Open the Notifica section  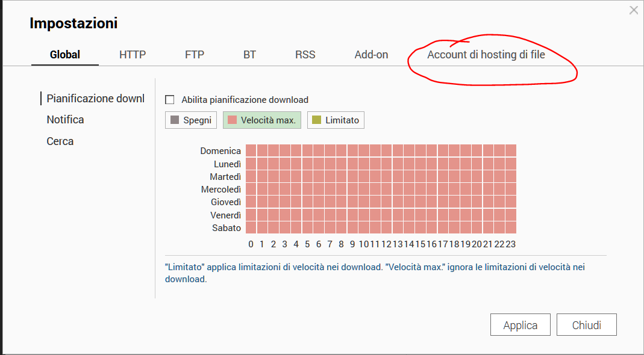65,120
